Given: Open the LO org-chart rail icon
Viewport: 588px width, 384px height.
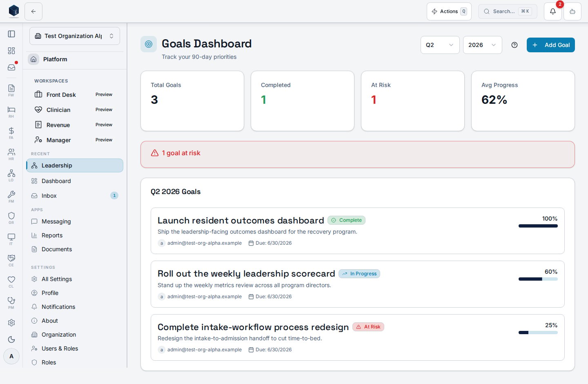Looking at the screenshot, I should [11, 175].
